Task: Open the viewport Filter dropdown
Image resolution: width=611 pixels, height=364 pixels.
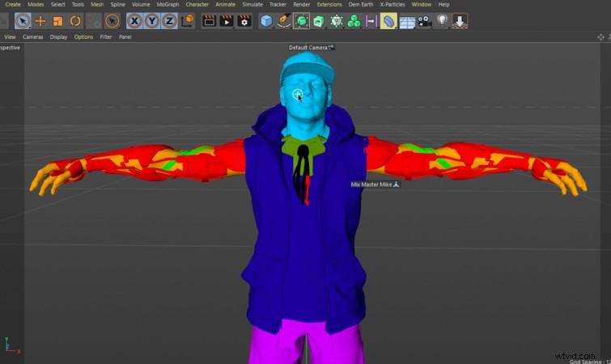Action: pos(106,37)
